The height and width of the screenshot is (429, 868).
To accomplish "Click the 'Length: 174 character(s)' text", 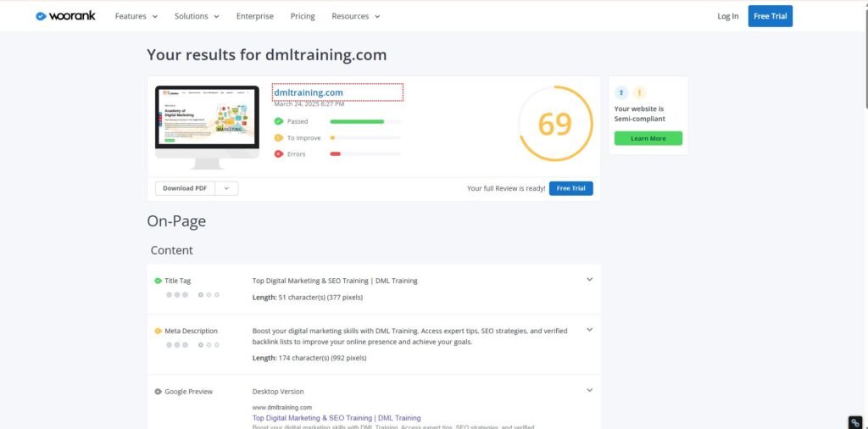I will tap(309, 358).
